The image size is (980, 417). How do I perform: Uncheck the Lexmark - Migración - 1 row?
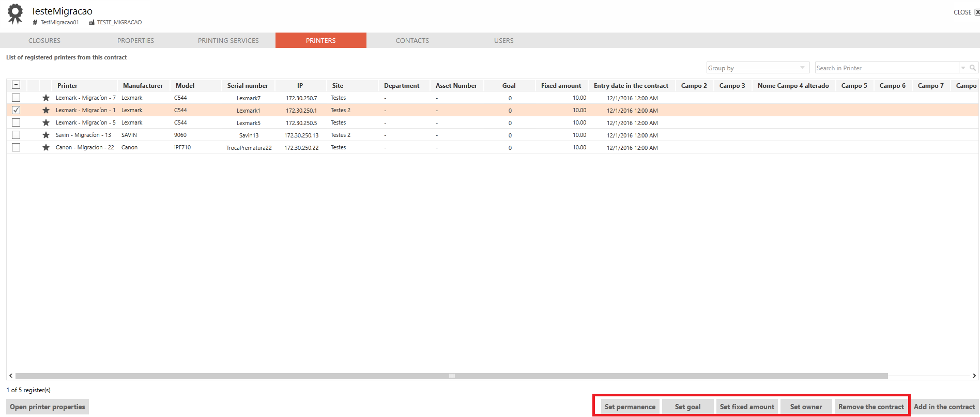16,110
